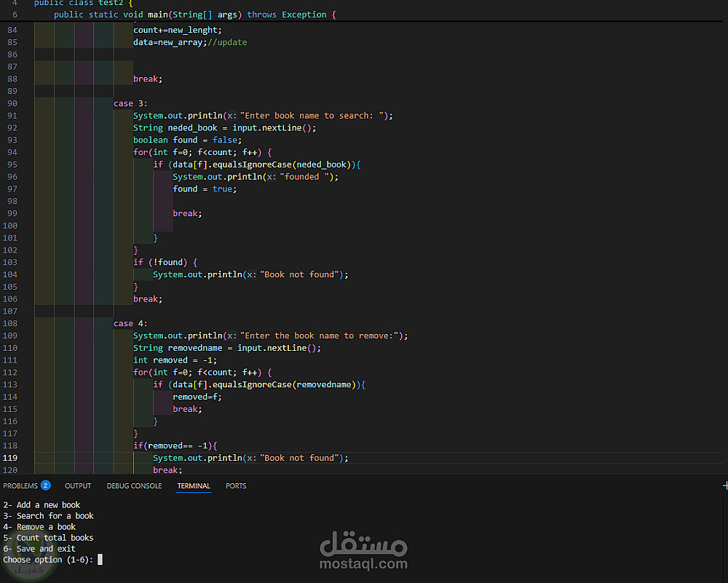Click 'removed=f;' on line 114
The width and height of the screenshot is (728, 583).
pyautogui.click(x=197, y=397)
